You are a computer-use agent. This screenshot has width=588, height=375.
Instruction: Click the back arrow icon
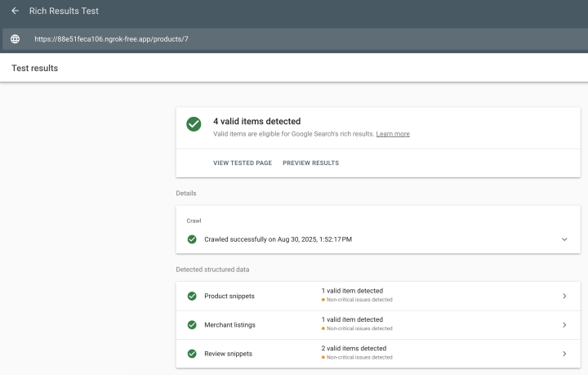click(15, 11)
